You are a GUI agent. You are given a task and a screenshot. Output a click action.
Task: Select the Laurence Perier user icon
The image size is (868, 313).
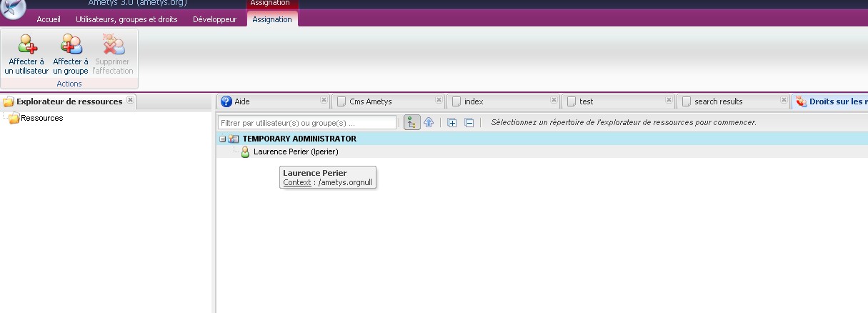point(245,151)
